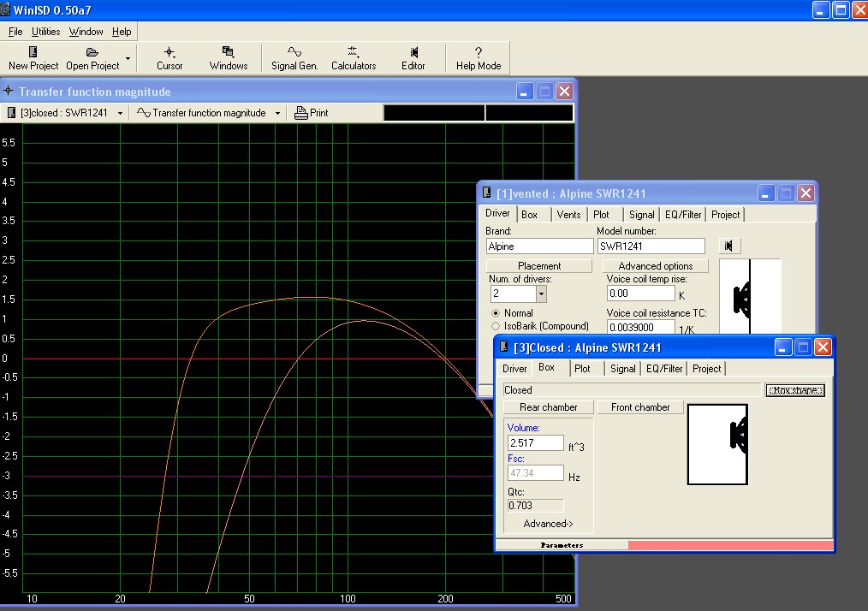This screenshot has height=611, width=868.
Task: Click the New Project toolbar icon
Action: click(33, 52)
